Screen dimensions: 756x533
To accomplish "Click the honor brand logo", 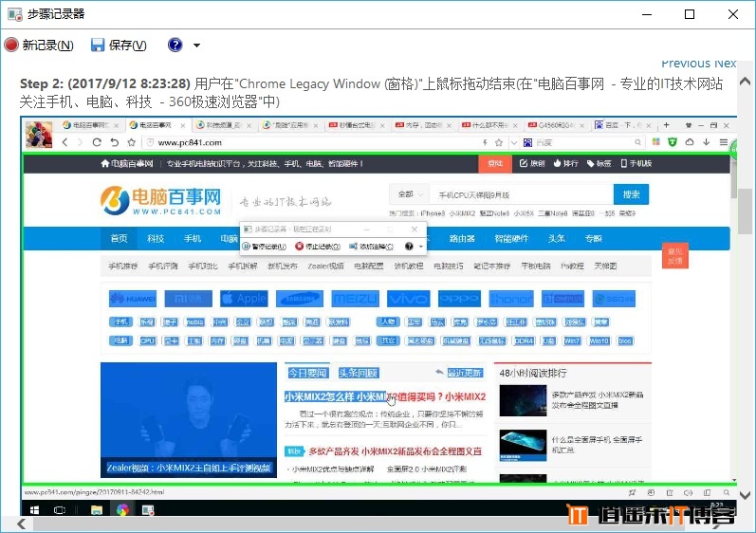I will click(x=511, y=299).
